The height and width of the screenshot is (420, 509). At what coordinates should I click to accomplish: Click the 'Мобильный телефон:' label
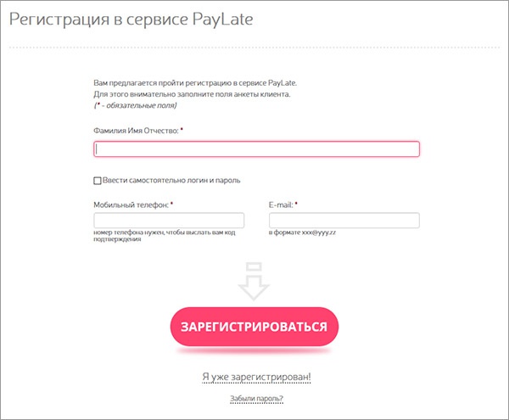(x=131, y=204)
